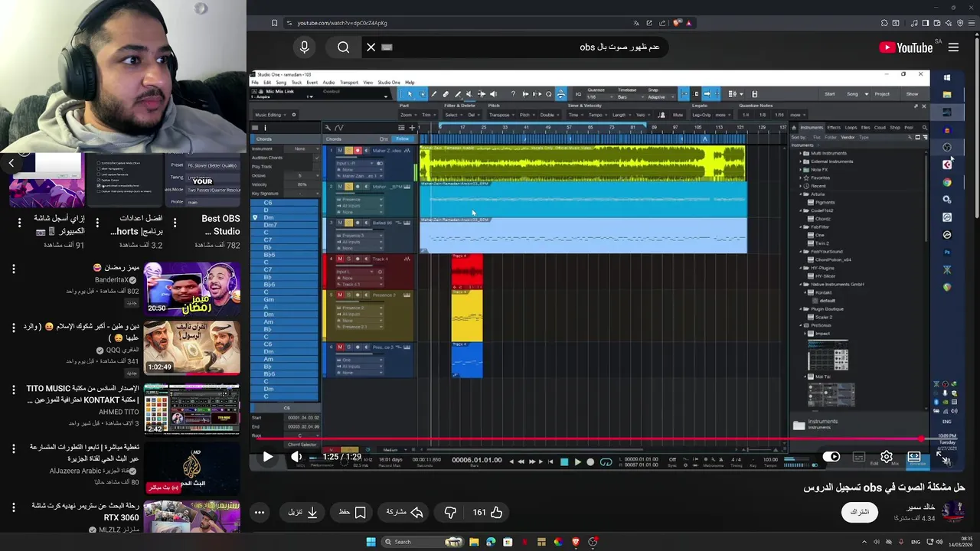The image size is (980, 551).
Task: Open channel خالد سمير
Action: pos(922,507)
